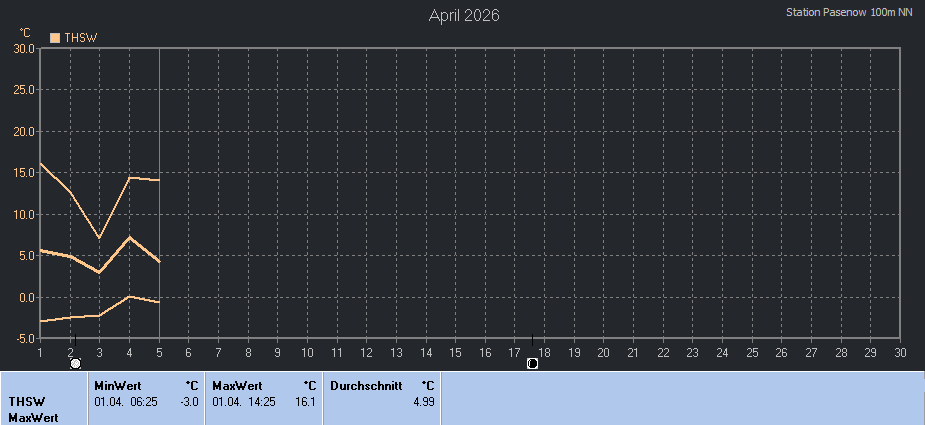Select the THSW legend label
The width and height of the screenshot is (925, 425).
(x=80, y=37)
